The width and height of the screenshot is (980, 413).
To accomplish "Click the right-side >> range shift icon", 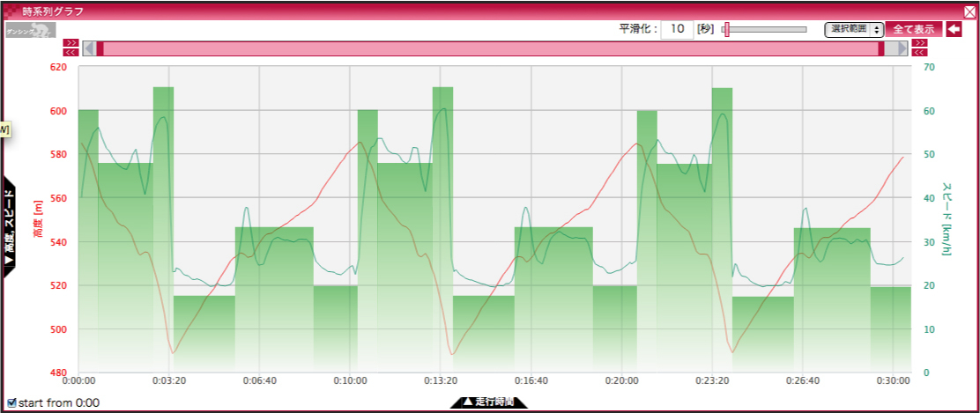I will [x=919, y=43].
